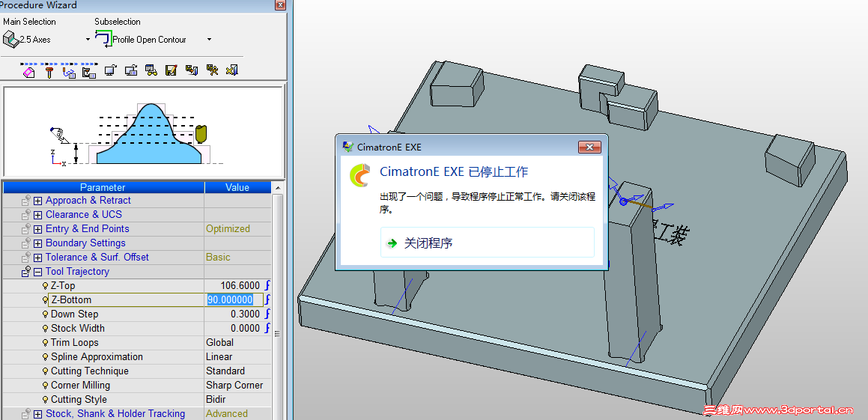Click the Down Step value 0.3000
Image resolution: width=868 pixels, height=420 pixels.
pos(245,314)
